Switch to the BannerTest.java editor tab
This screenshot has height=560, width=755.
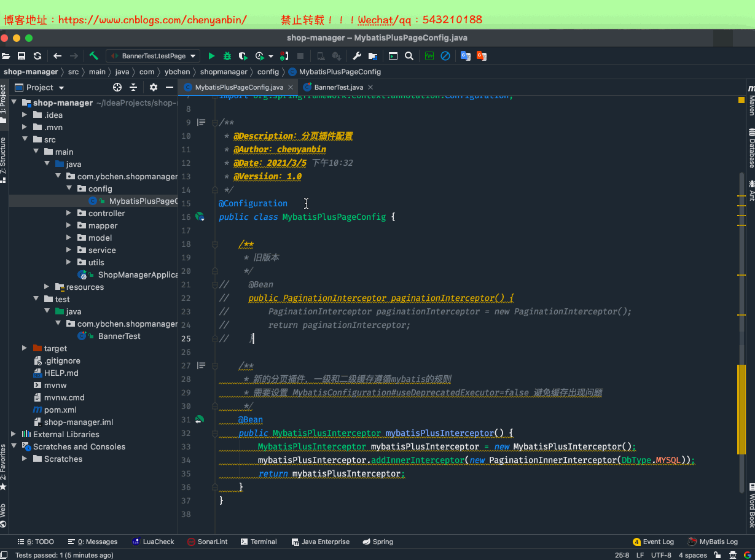338,87
